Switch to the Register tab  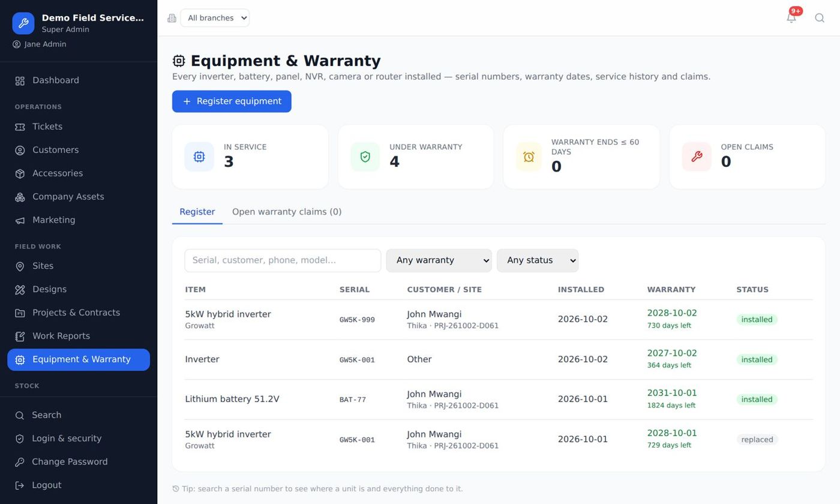(197, 212)
